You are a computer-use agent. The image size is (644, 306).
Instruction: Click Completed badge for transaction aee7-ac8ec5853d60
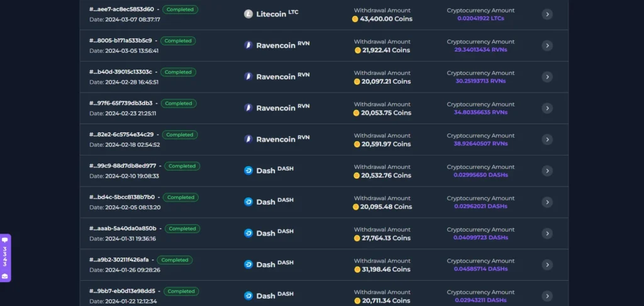point(180,9)
